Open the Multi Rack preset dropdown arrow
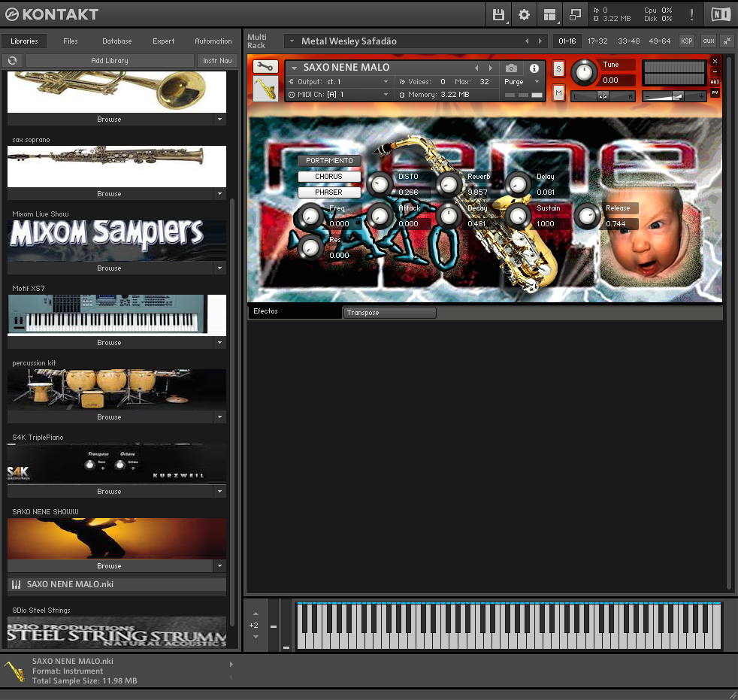 coord(292,41)
